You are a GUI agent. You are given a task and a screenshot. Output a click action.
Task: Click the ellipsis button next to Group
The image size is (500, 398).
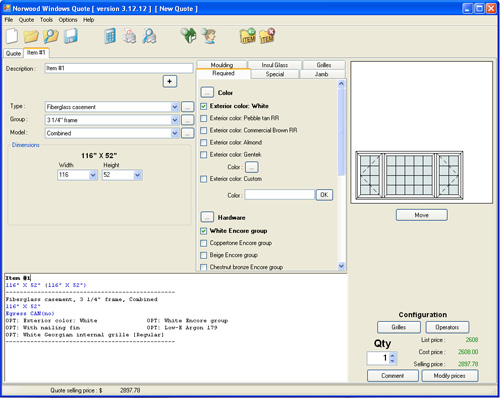tap(187, 120)
